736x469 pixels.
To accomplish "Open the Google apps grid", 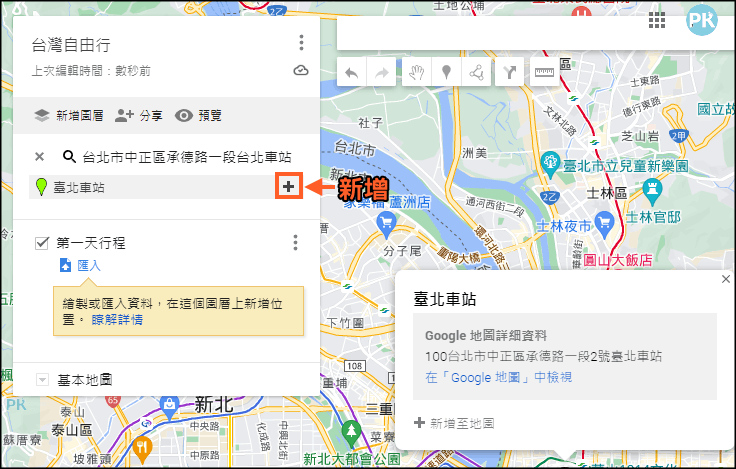I will 657,20.
